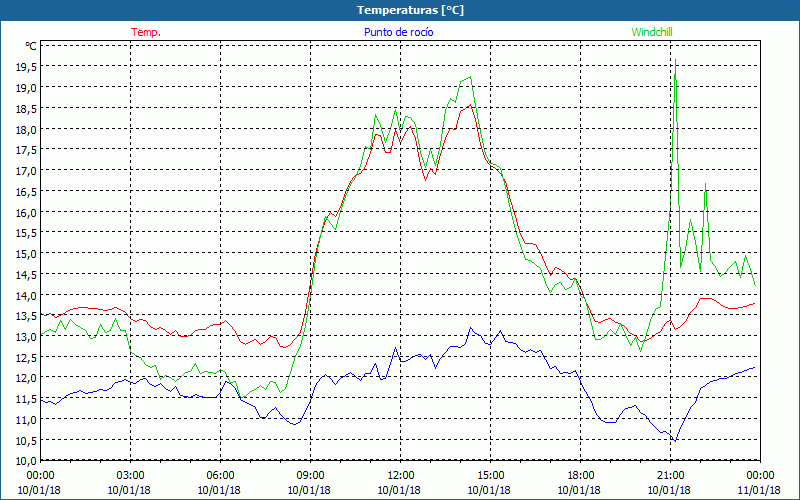Select the green 'Windchill' legend label

pyautogui.click(x=652, y=32)
